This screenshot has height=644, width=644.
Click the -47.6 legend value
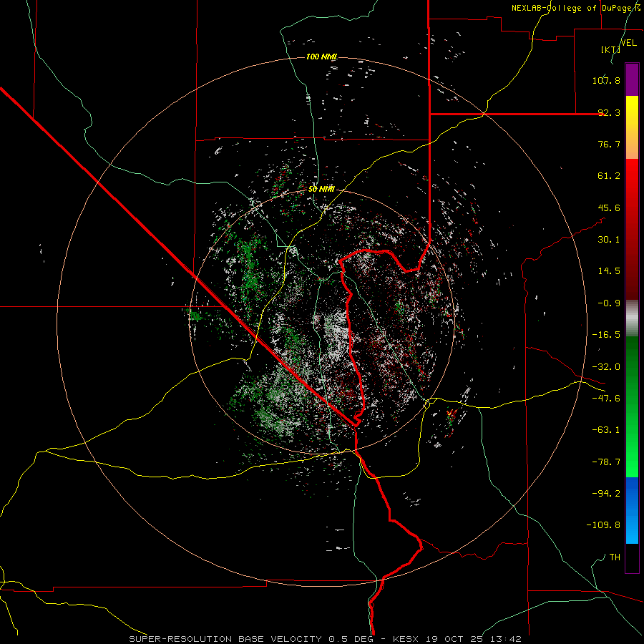coord(606,399)
